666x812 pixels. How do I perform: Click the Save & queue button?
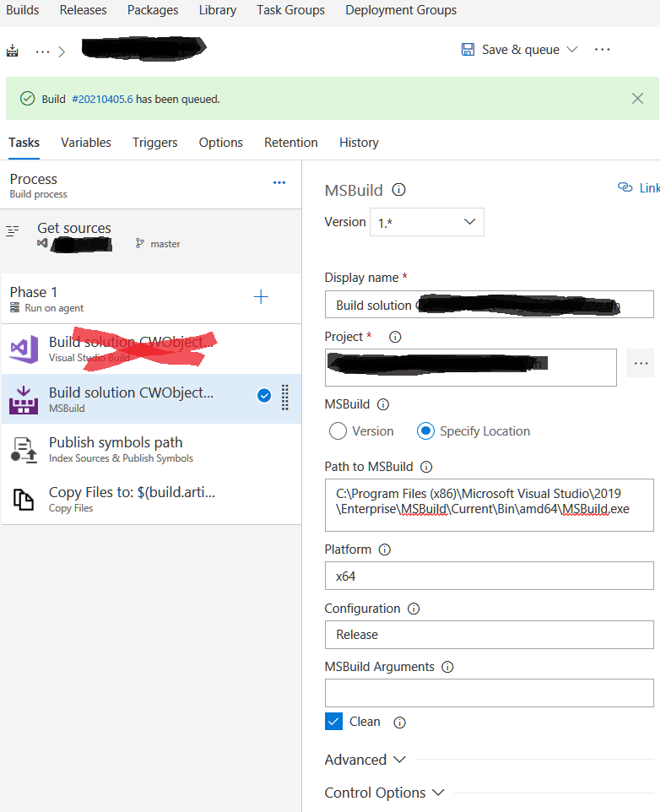click(517, 49)
